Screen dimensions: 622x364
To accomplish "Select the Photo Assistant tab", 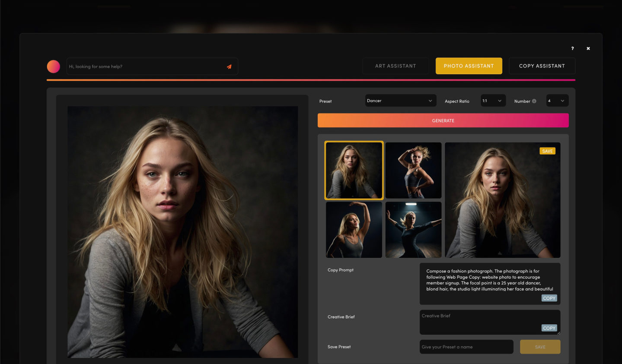I will point(469,66).
